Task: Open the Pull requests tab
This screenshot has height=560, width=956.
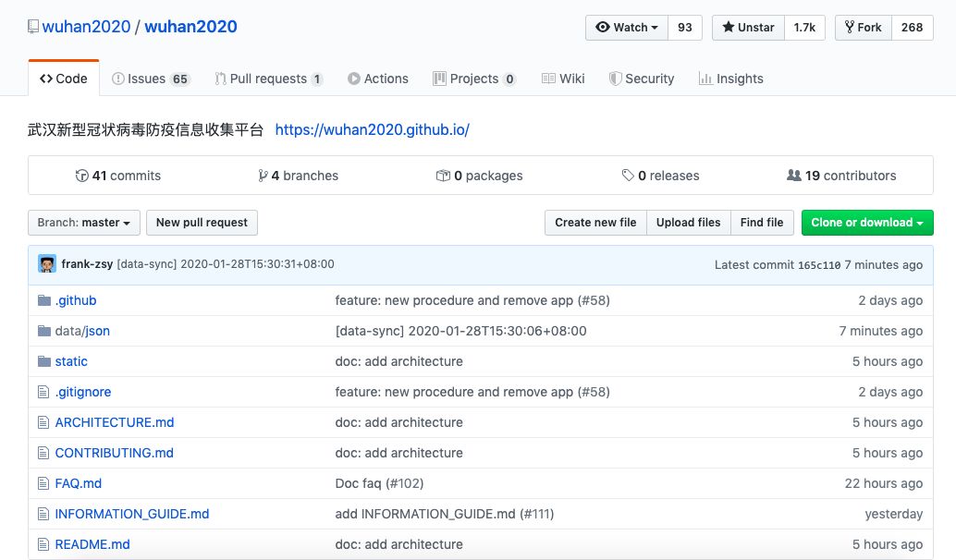Action: (268, 79)
